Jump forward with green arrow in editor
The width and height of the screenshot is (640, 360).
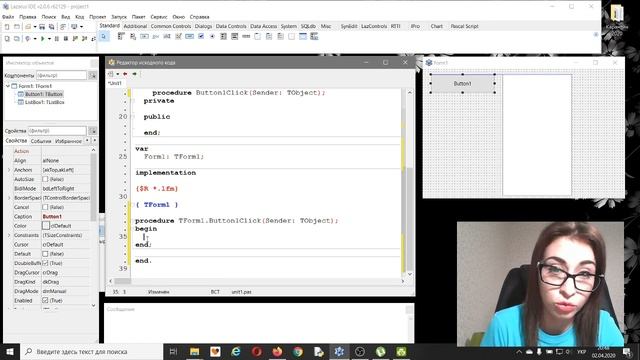coord(134,74)
